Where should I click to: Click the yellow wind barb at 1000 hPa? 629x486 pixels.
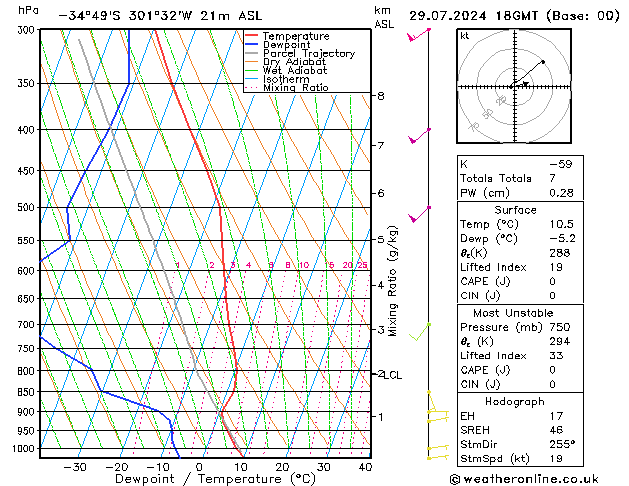tap(438, 448)
